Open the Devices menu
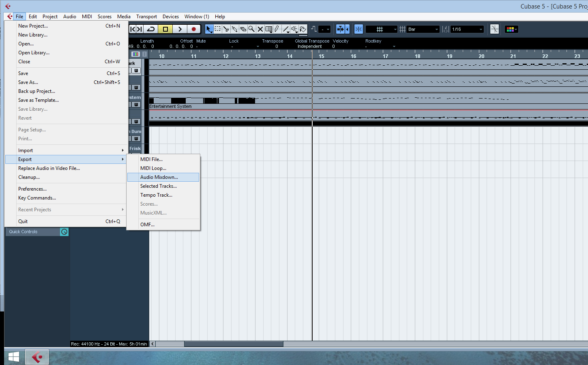This screenshot has width=588, height=365. tap(171, 17)
